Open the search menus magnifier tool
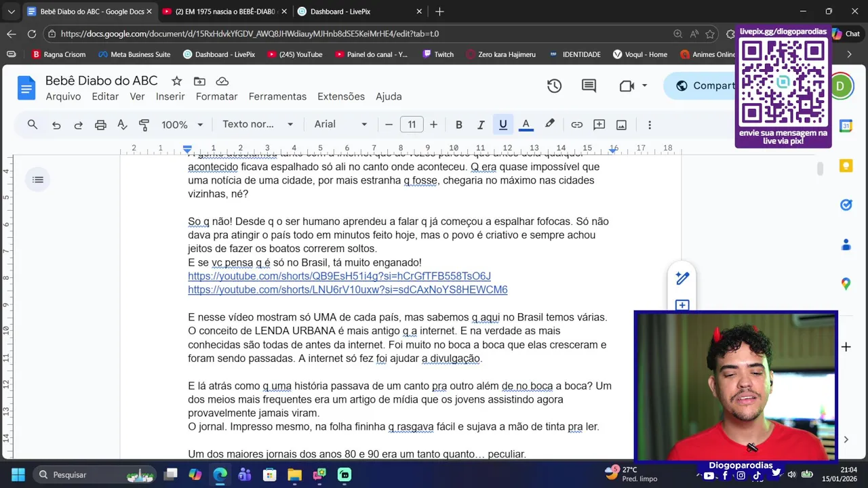Screen dimensions: 868x488 click(33, 125)
